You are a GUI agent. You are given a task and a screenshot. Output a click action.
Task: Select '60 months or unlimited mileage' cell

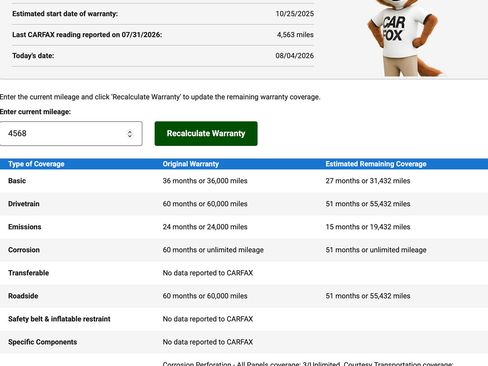[213, 250]
